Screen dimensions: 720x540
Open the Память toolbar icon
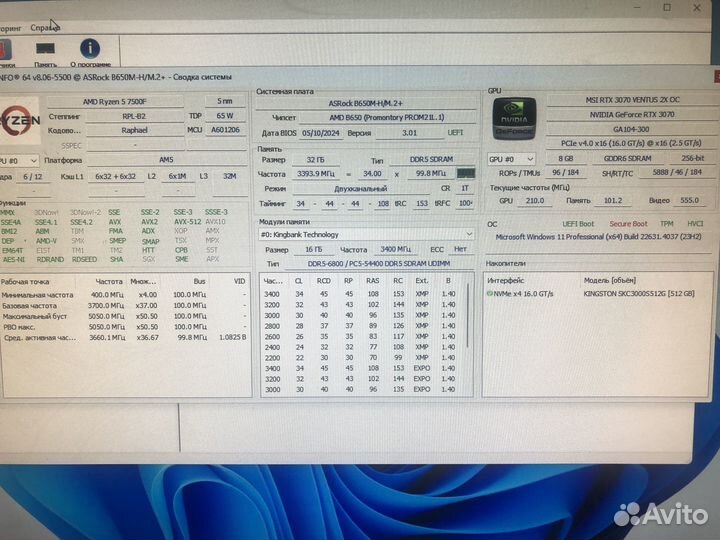[45, 53]
